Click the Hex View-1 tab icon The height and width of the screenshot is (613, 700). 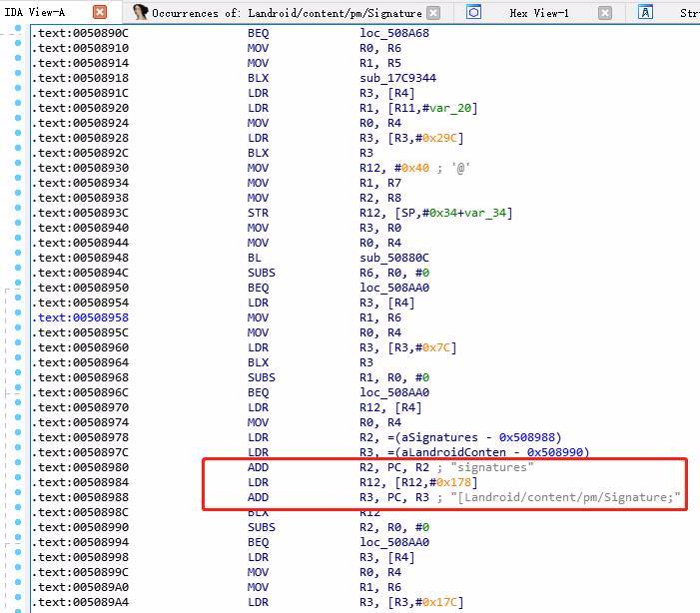click(473, 12)
